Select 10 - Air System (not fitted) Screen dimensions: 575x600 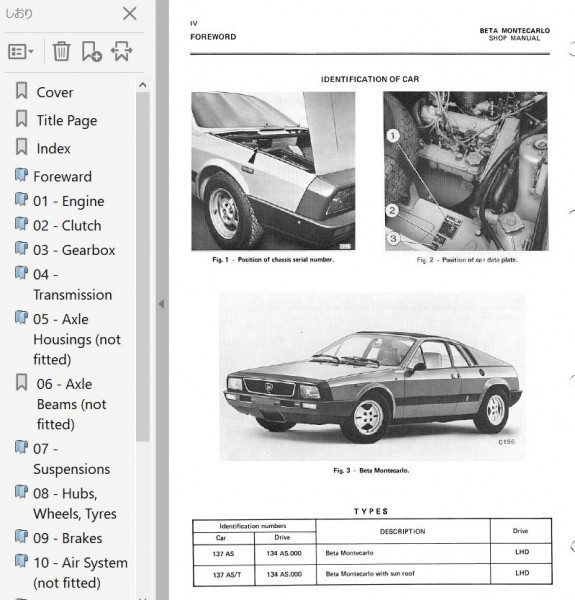coord(80,573)
